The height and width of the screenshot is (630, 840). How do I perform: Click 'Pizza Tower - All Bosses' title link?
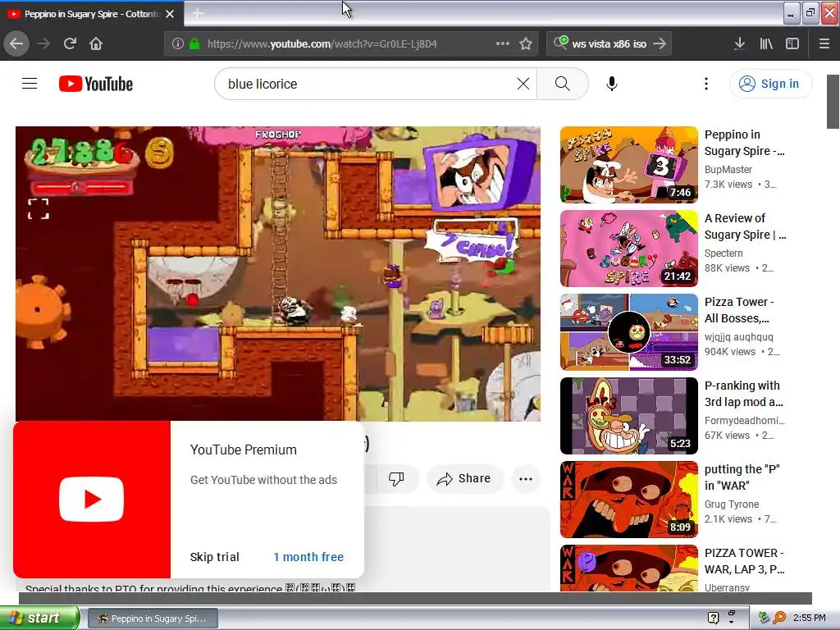coord(739,310)
